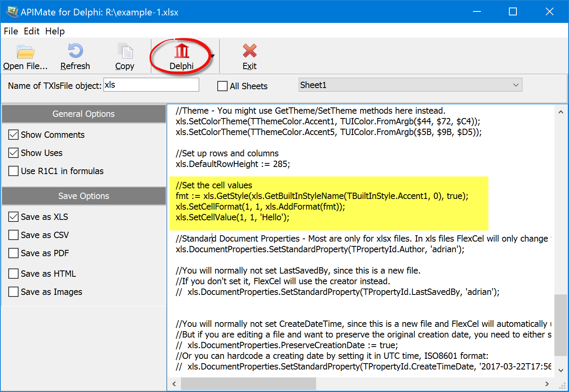This screenshot has height=392, width=569.
Task: Click the xls.DefaultRowHeight := 285; line
Action: [233, 164]
